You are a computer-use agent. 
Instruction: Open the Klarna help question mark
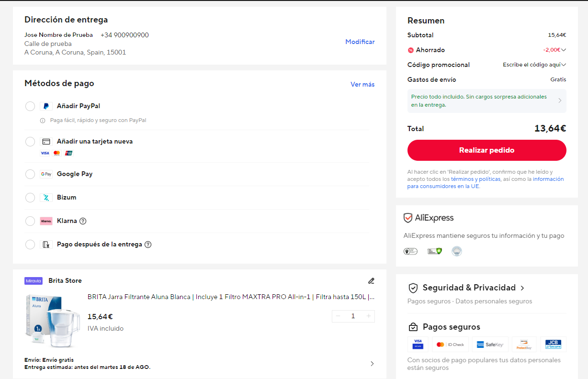click(x=83, y=221)
